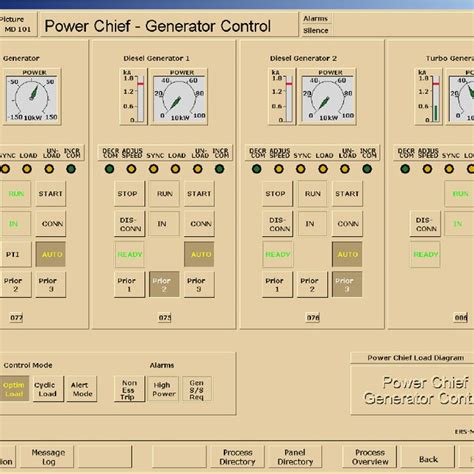Select Cyclic Load control mode

[x=48, y=389]
